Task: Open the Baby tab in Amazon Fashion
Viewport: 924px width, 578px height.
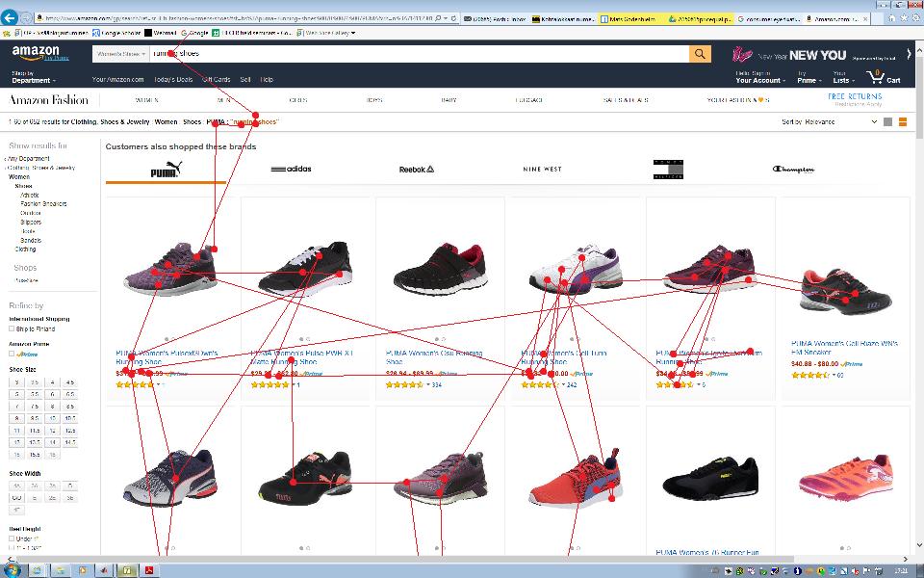Action: click(x=449, y=100)
